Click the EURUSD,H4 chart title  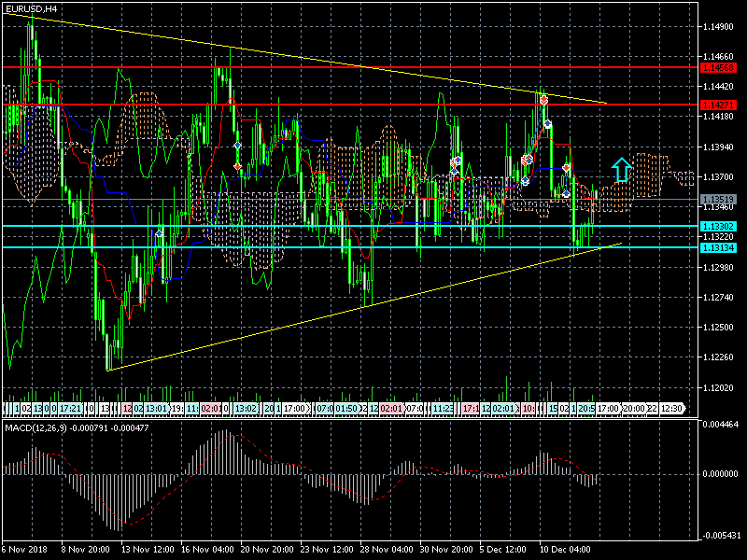(x=30, y=8)
